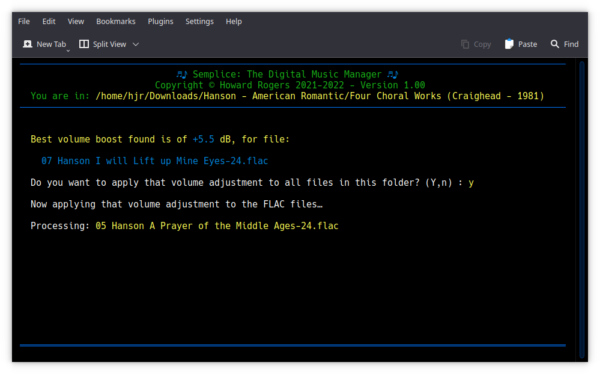This screenshot has height=374, width=600.
Task: Open the Bookmarks menu
Action: 116,21
